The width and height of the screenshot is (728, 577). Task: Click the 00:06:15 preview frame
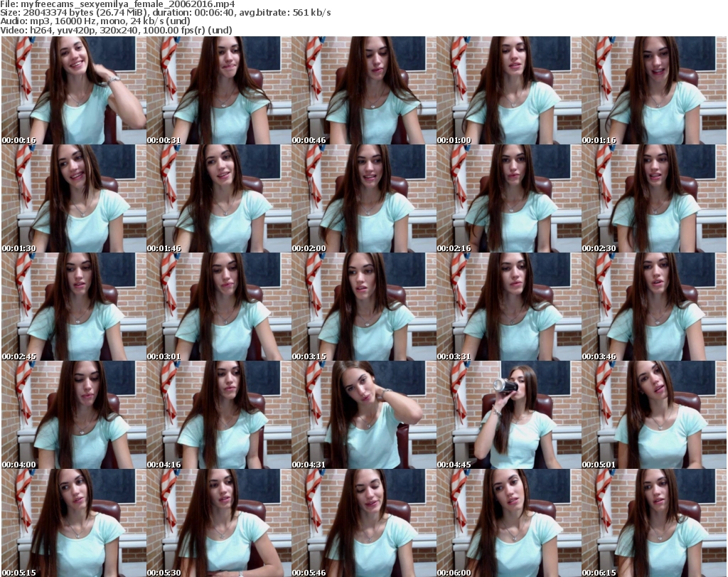click(654, 523)
